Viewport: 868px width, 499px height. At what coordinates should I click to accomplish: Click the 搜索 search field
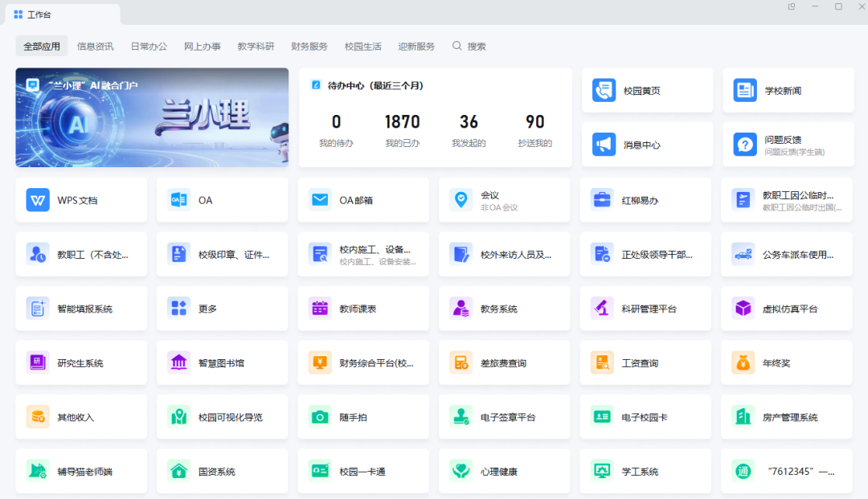pyautogui.click(x=469, y=46)
